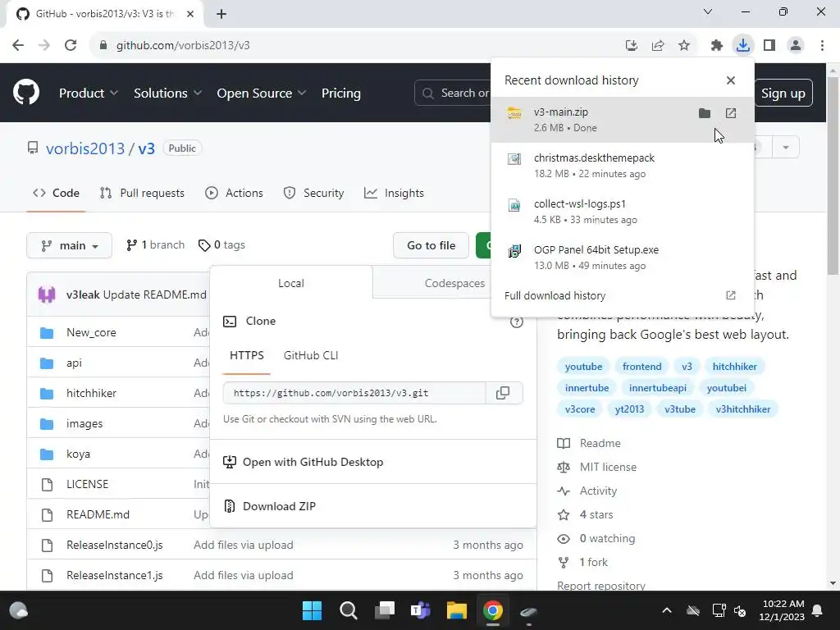Click the help icon beside Clone
The width and height of the screenshot is (840, 630).
517,322
